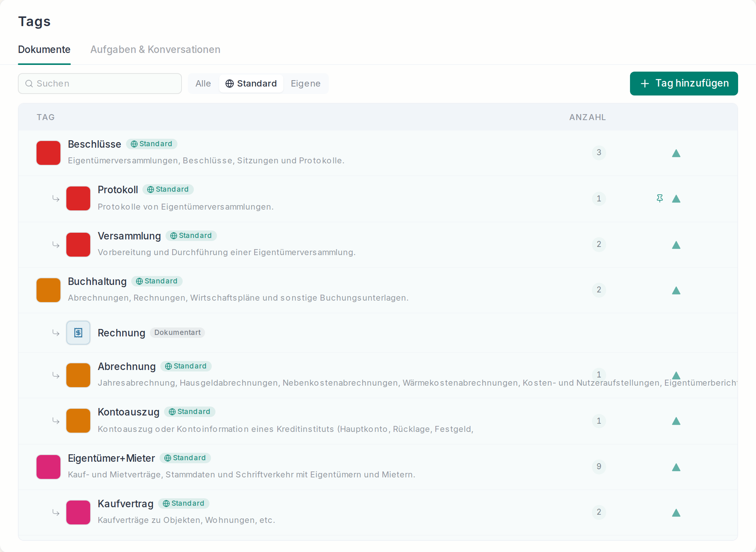The image size is (756, 552).
Task: Click the triangle icon in the Abrechnung row
Action: (x=676, y=375)
